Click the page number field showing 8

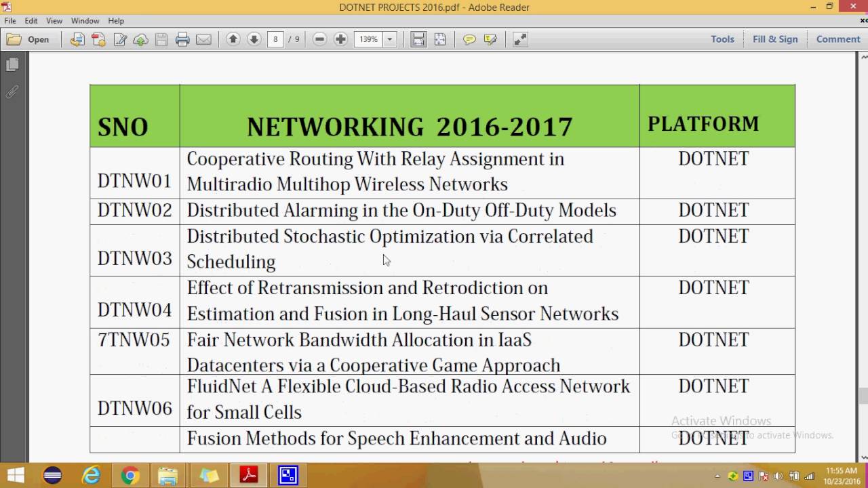[275, 39]
